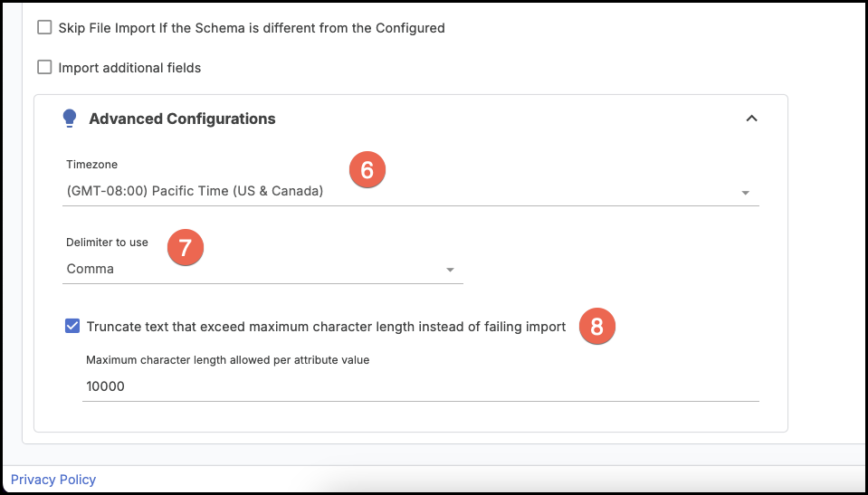Viewport: 868px width, 495px height.
Task: Click the Advanced Configurations heading
Action: (x=182, y=119)
